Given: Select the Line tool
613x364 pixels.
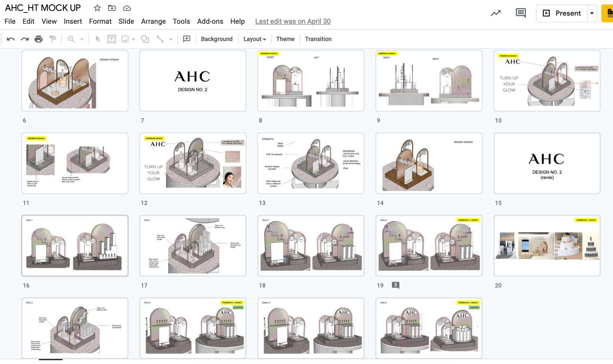Looking at the screenshot, I should 160,39.
